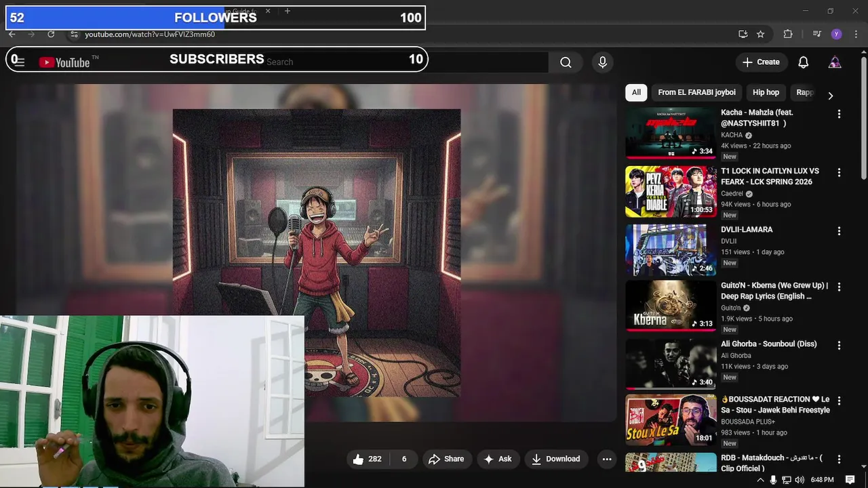Click channel name KACHA under Mahzla
The height and width of the screenshot is (488, 868).
[x=732, y=135]
